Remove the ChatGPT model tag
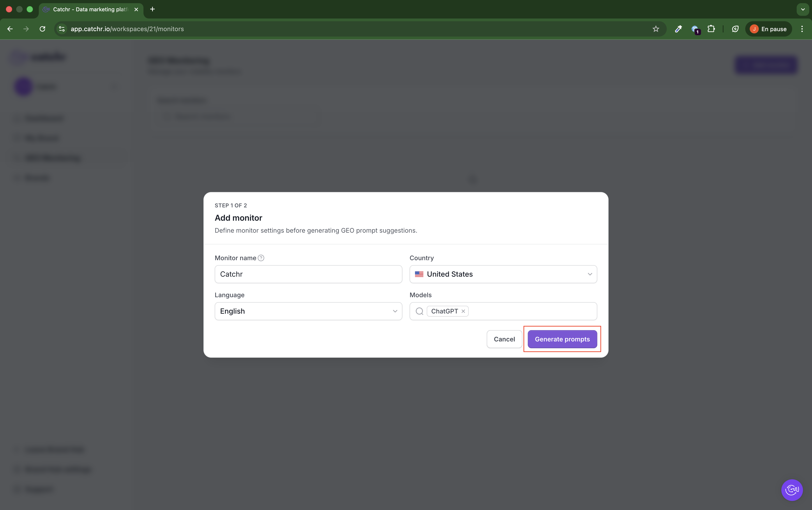 tap(464, 311)
